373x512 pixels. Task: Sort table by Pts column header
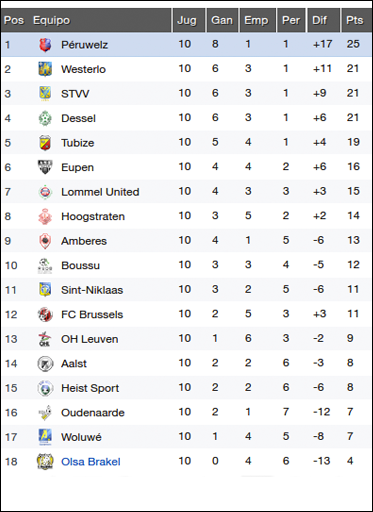coord(355,20)
